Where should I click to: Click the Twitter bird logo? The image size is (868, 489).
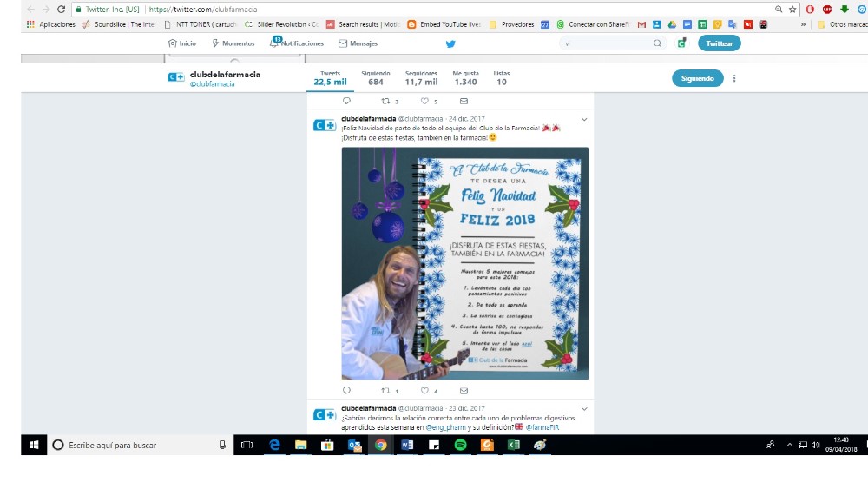click(450, 43)
